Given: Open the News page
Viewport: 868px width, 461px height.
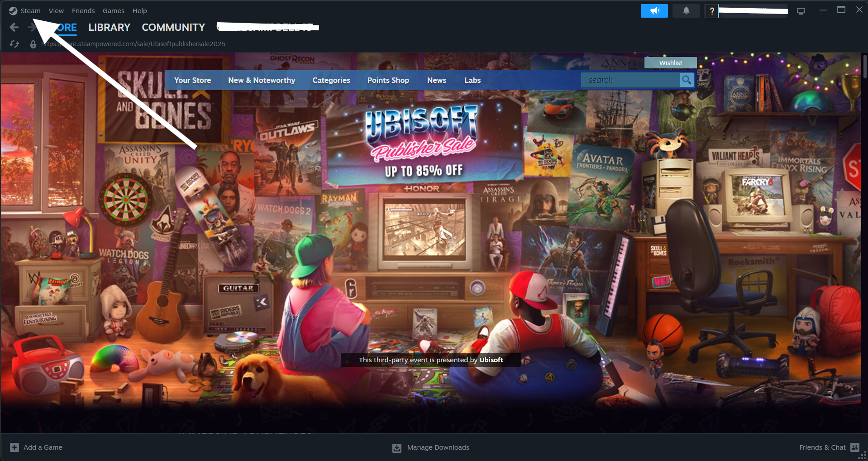Looking at the screenshot, I should (x=437, y=80).
